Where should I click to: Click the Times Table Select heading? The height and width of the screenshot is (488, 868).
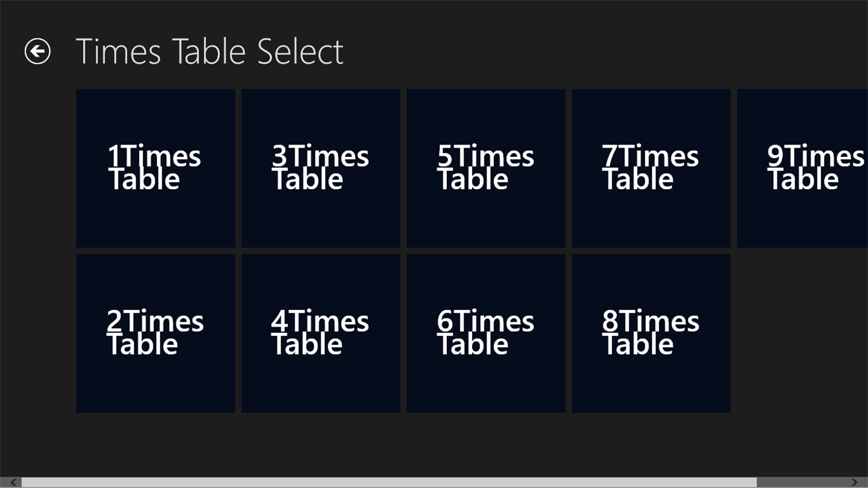click(209, 50)
